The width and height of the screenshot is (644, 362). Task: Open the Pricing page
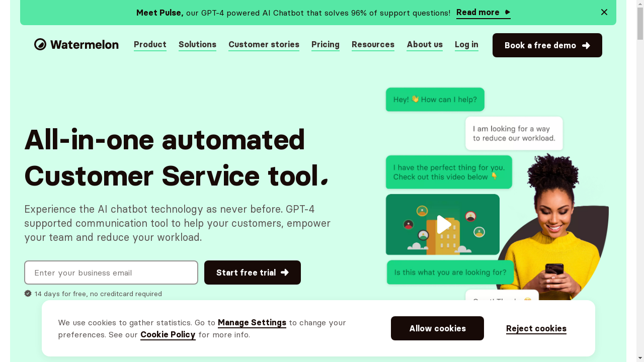(x=326, y=45)
